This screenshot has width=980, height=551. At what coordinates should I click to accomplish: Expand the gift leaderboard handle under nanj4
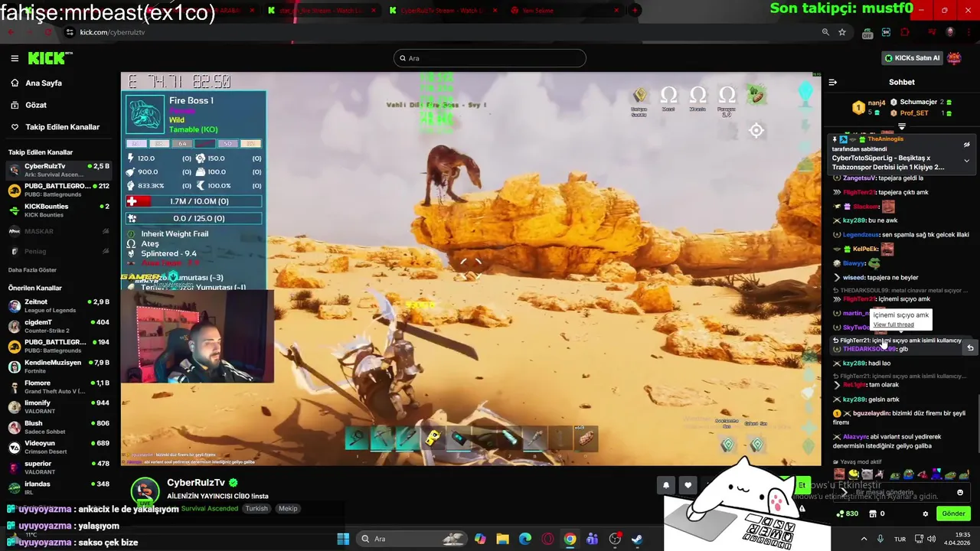click(902, 126)
